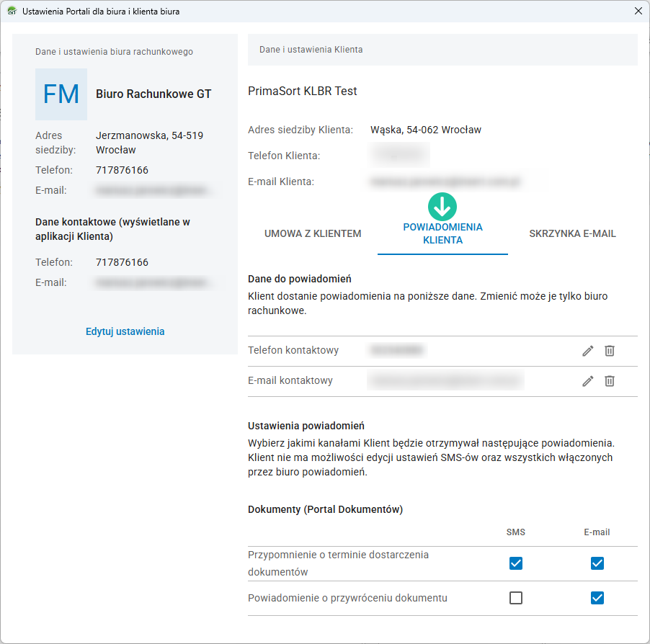
Task: Click the green down-arrow marker icon
Action: (x=442, y=207)
